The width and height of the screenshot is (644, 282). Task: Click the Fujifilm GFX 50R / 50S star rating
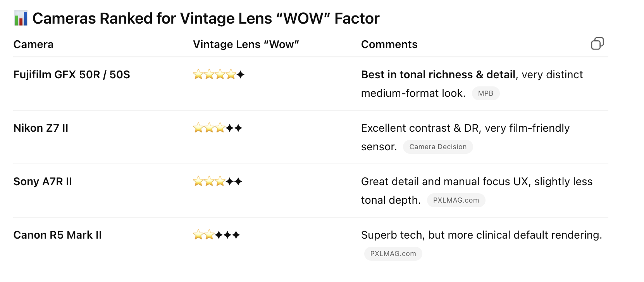(219, 74)
